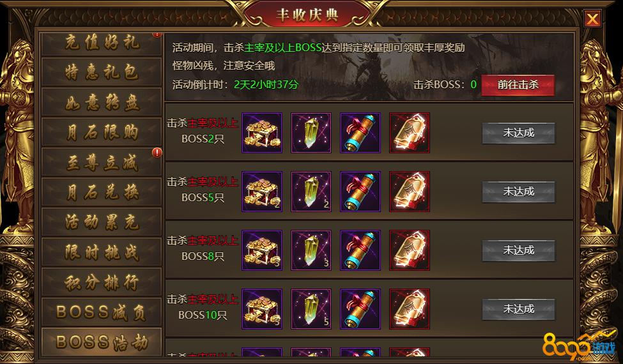Click the 前往击杀 red button
Screen dimensions: 623x364
518,84
